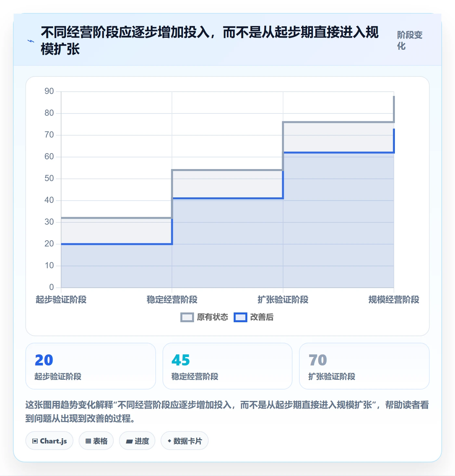Open the 起步验证阶段 data card showing 20

[x=91, y=366]
